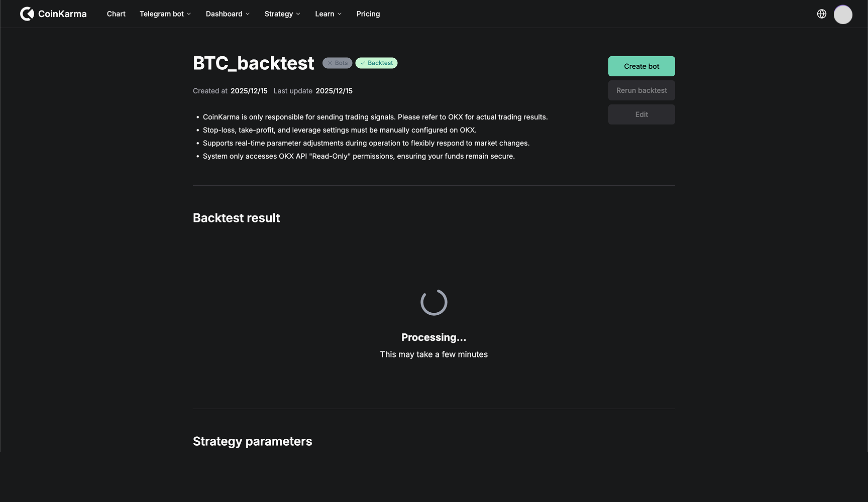Click the BTC_backtest page title
This screenshot has height=502, width=868.
(253, 63)
